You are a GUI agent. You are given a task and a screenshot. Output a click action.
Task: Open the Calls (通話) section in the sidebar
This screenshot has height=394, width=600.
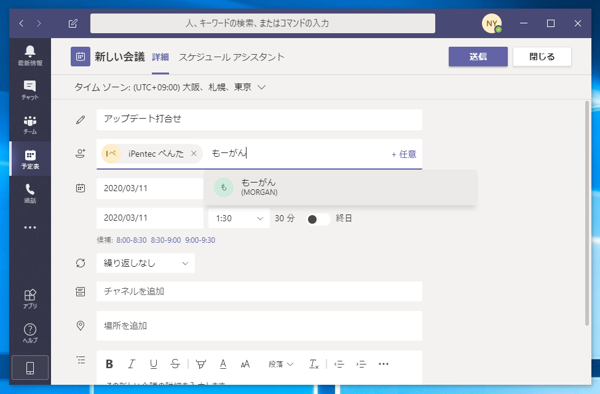pos(30,193)
